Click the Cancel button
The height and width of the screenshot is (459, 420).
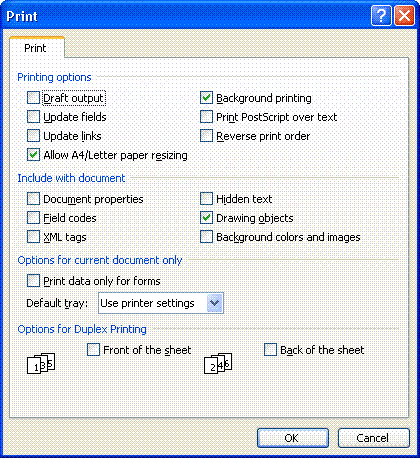(373, 438)
